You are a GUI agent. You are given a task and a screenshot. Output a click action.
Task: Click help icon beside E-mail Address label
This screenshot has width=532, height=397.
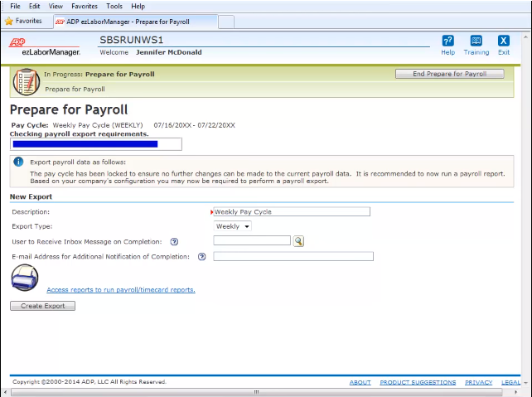click(x=201, y=257)
